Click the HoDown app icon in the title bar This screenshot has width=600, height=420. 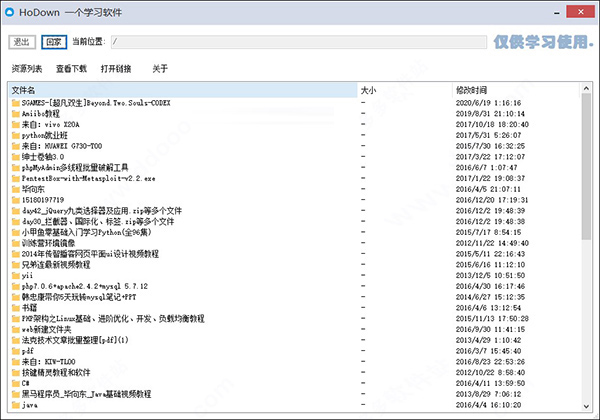click(10, 12)
